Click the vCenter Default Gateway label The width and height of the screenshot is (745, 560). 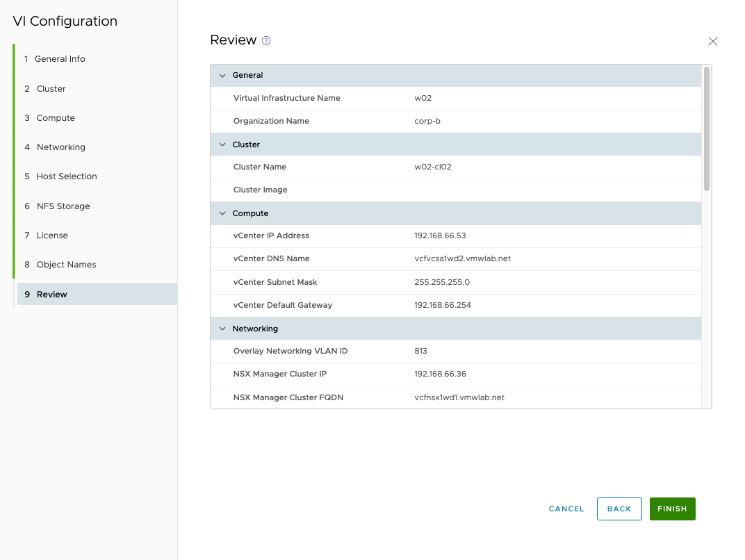tap(283, 305)
